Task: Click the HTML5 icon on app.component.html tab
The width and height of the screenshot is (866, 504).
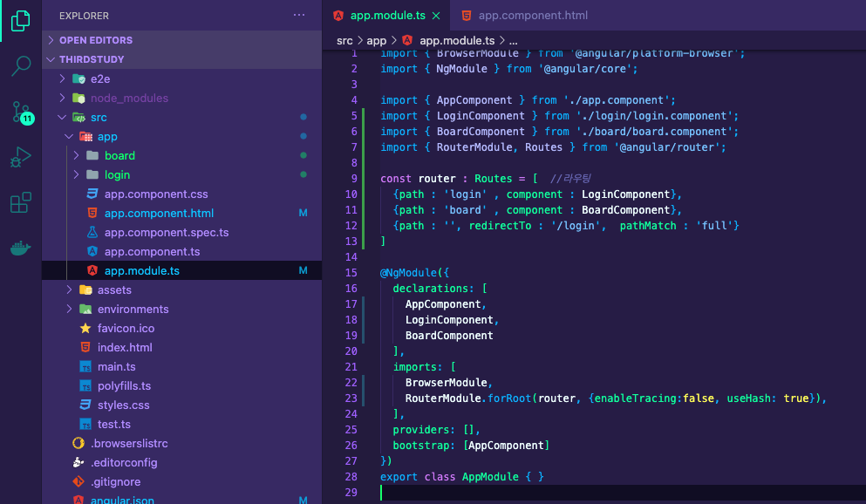Action: point(467,16)
